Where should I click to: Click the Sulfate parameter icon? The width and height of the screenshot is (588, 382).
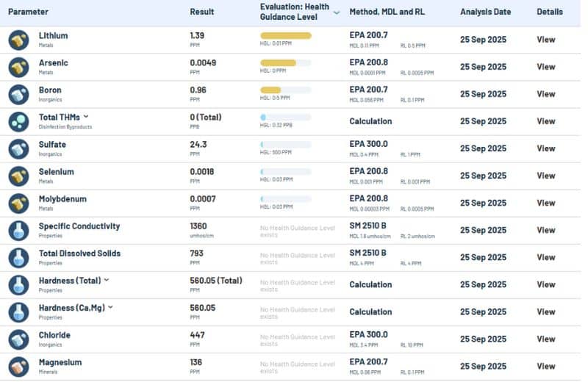[x=18, y=148]
